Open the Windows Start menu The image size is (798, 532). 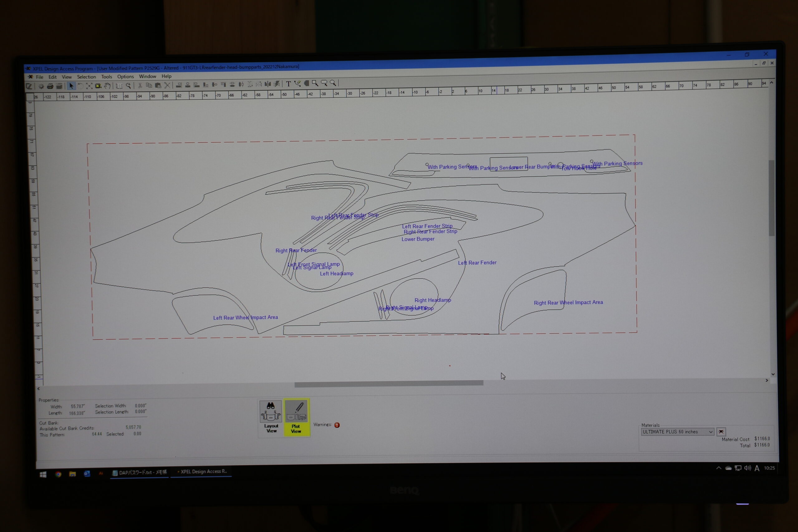click(x=43, y=475)
